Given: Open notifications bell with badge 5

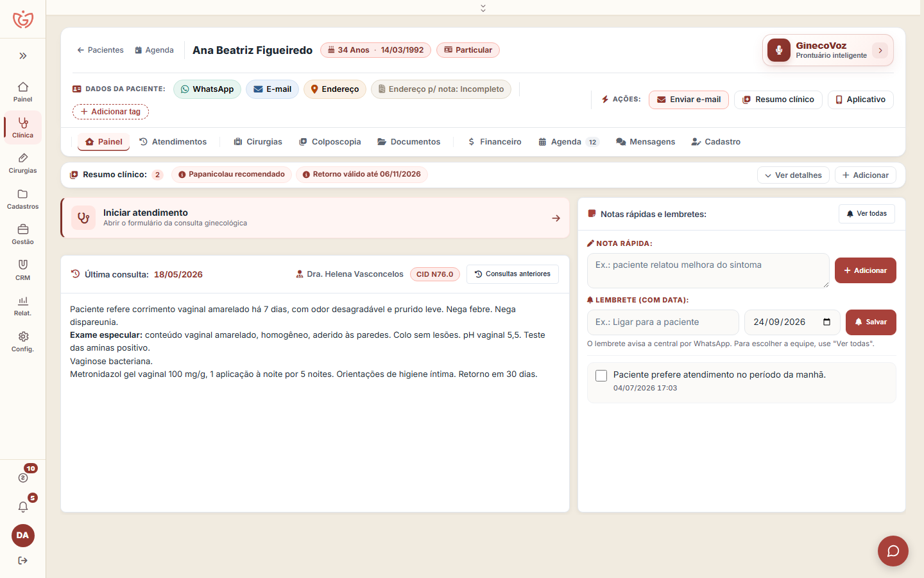Looking at the screenshot, I should click(23, 507).
